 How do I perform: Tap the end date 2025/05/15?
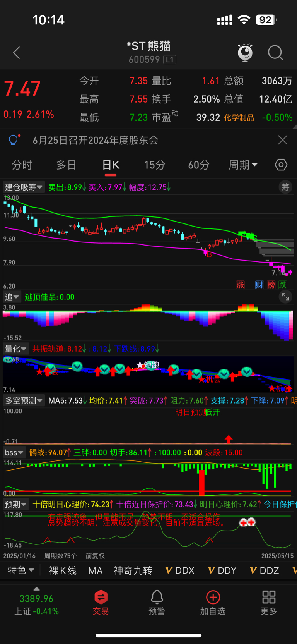tap(277, 556)
